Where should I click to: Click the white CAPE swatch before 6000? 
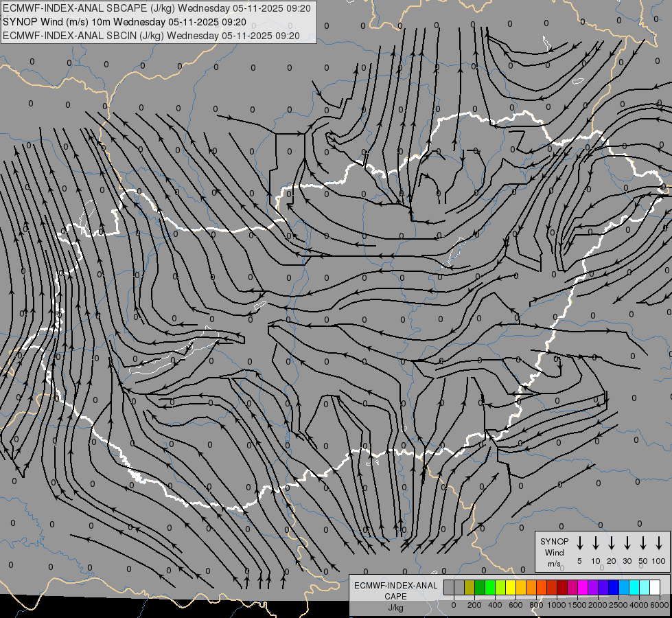coord(656,587)
